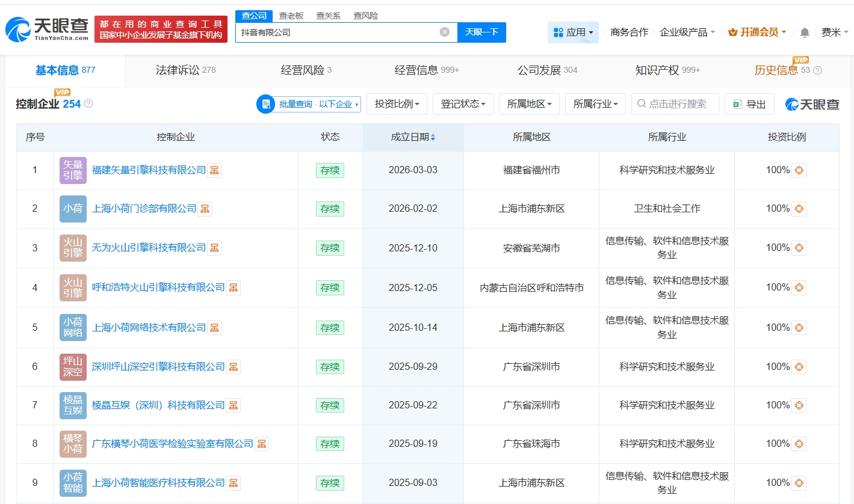Expand the 投资比例 filter dropdown
Viewport: 854px width, 504px height.
[397, 104]
